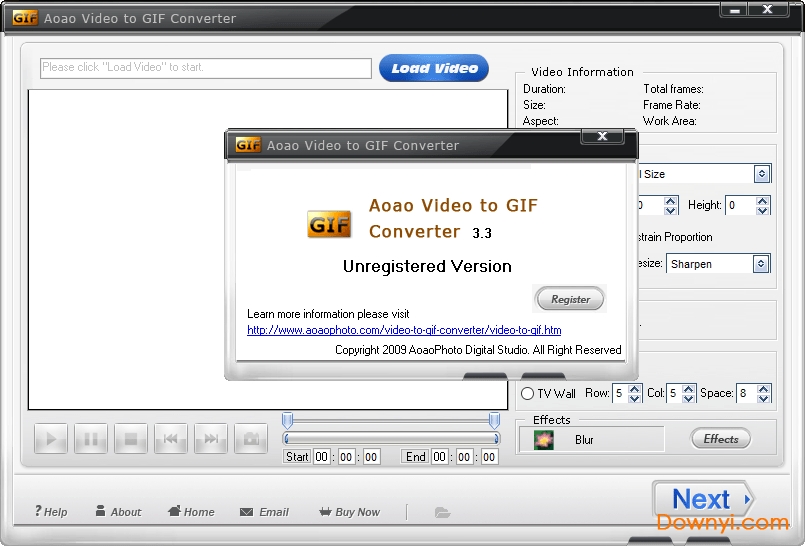Click the 'Unregistered Version' text
Viewport: 805px width, 546px height.
coord(427,266)
